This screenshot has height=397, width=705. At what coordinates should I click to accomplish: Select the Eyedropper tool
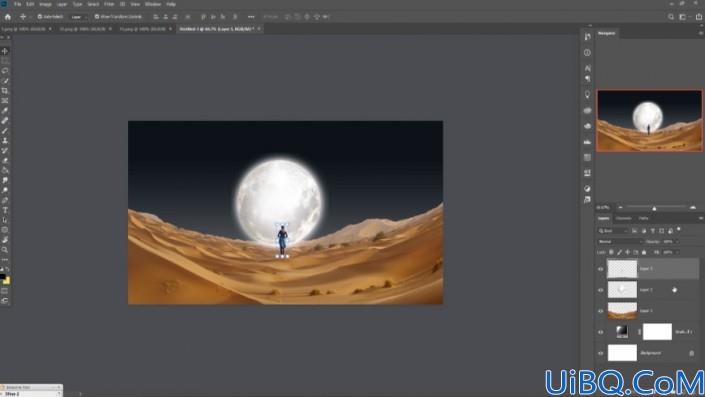click(x=5, y=111)
